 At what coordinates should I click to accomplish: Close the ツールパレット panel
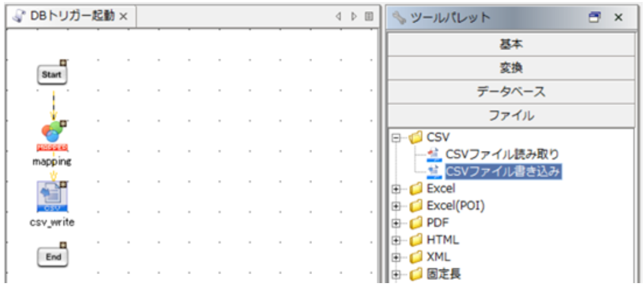tap(619, 17)
